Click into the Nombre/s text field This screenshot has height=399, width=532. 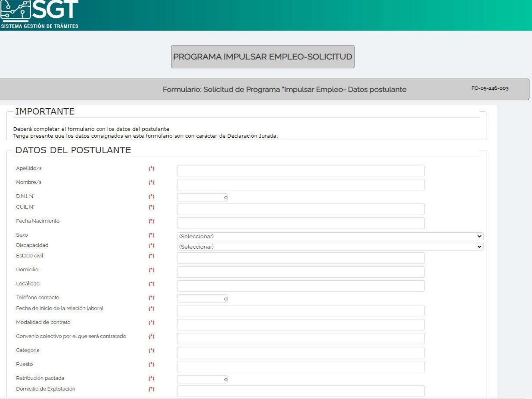[300, 184]
